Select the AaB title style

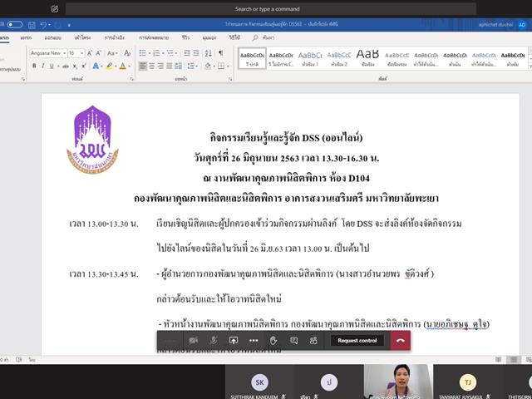pyautogui.click(x=367, y=58)
